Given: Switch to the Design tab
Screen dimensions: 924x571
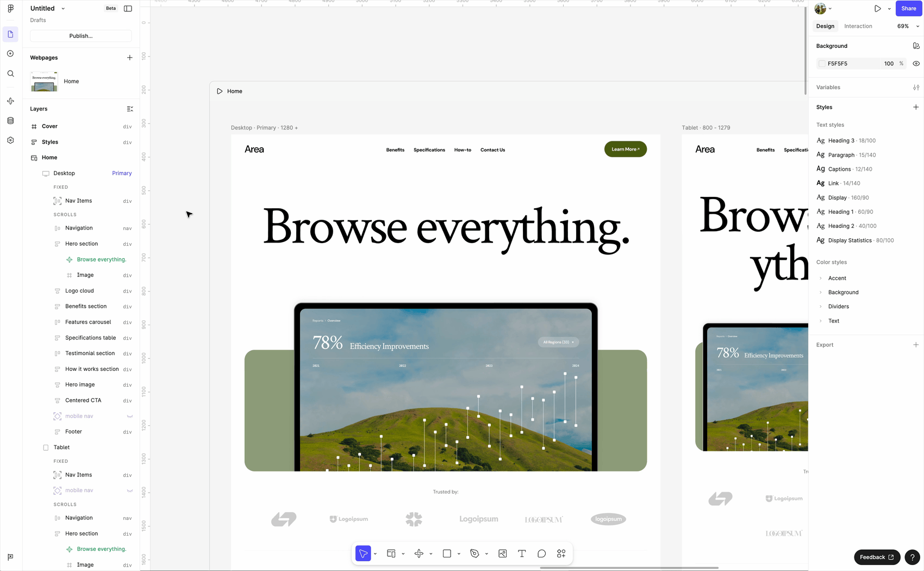Looking at the screenshot, I should [825, 26].
